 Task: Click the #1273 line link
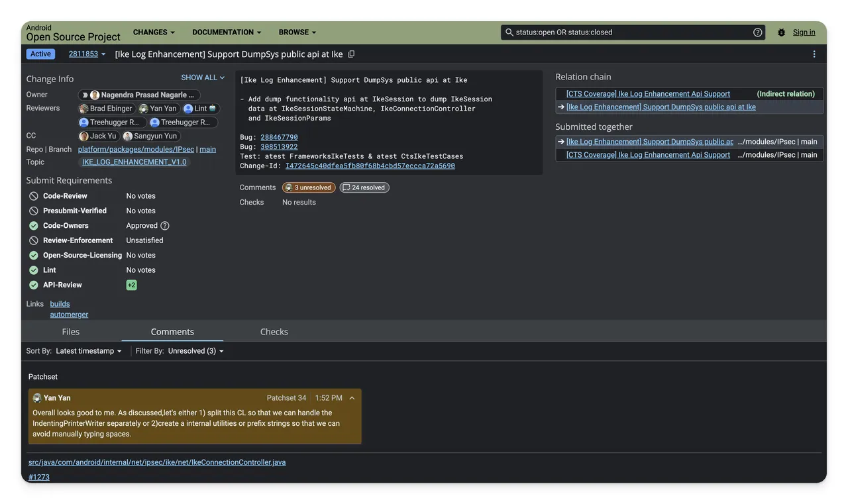coord(39,478)
